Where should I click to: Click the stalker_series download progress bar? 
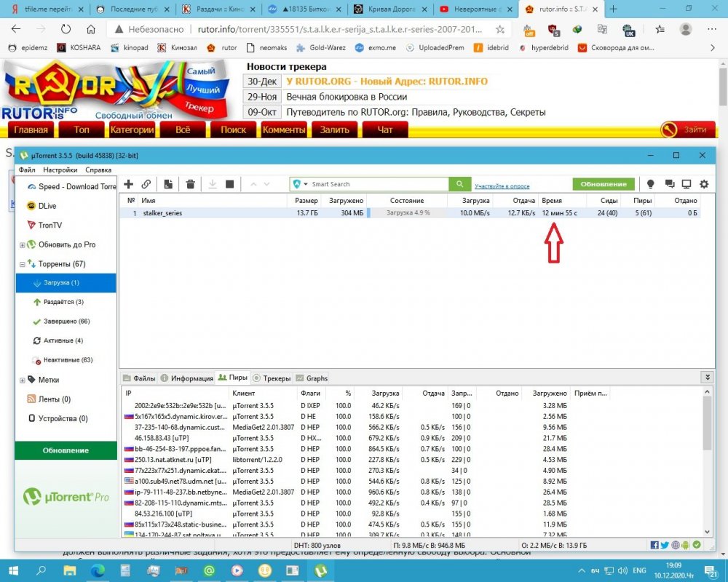point(406,213)
